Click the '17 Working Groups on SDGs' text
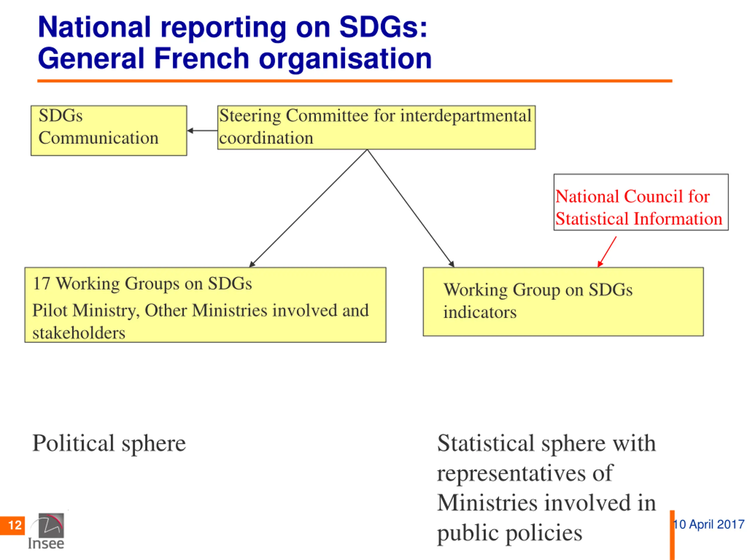Viewport: 747px width, 560px height. click(x=142, y=283)
